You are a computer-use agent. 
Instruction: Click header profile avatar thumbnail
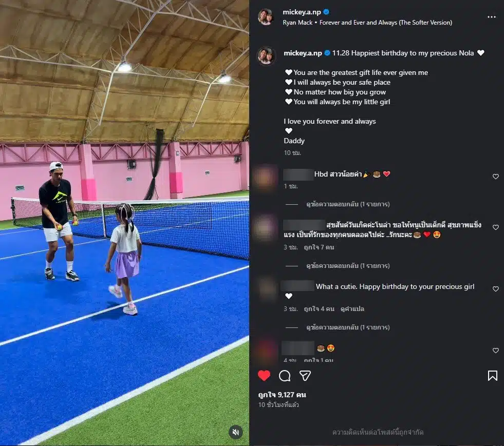[266, 17]
